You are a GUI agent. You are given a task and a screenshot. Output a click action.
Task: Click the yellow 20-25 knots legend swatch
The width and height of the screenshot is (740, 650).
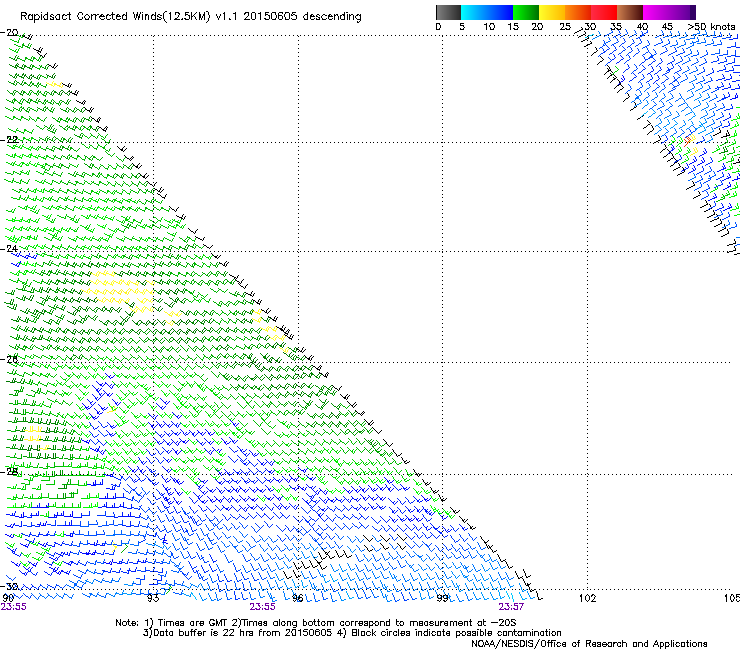(552, 12)
